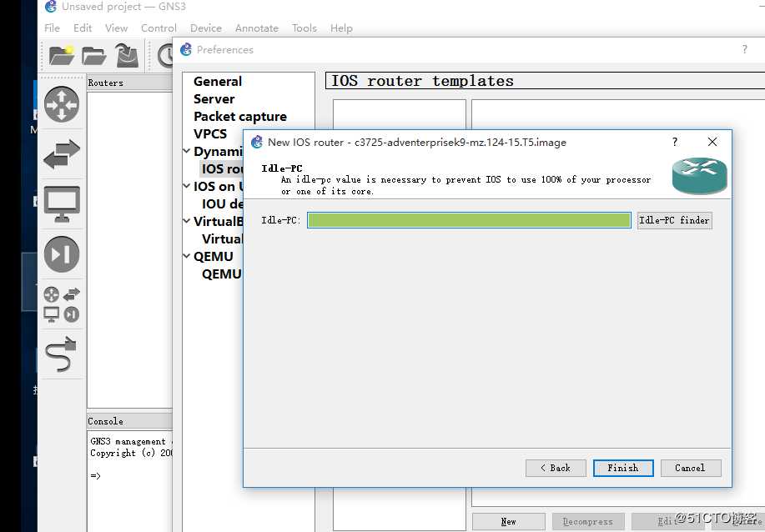This screenshot has height=532, width=765.
Task: Collapse the Dynamips tree section
Action: click(x=186, y=151)
